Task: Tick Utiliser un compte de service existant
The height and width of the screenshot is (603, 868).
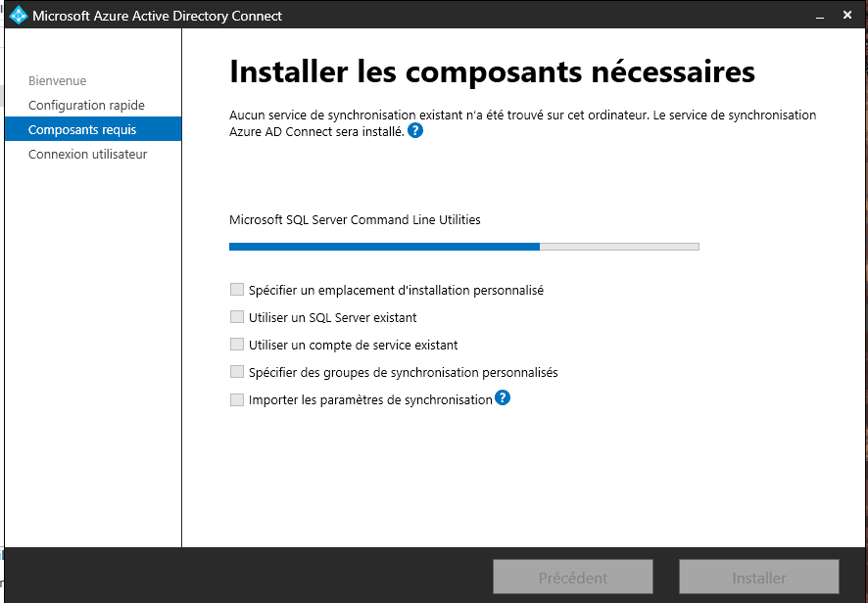Action: click(x=236, y=345)
